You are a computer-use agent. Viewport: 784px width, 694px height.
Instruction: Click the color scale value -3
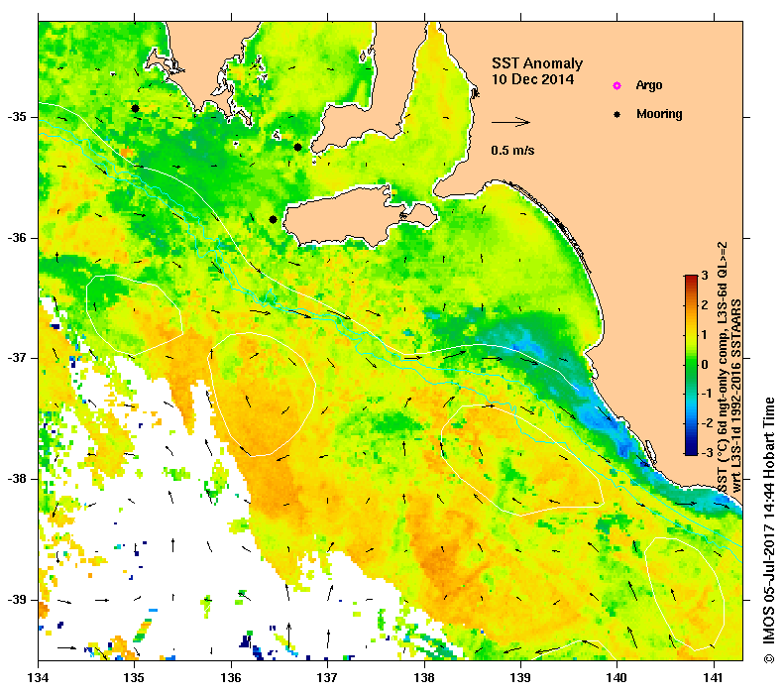pyautogui.click(x=707, y=453)
